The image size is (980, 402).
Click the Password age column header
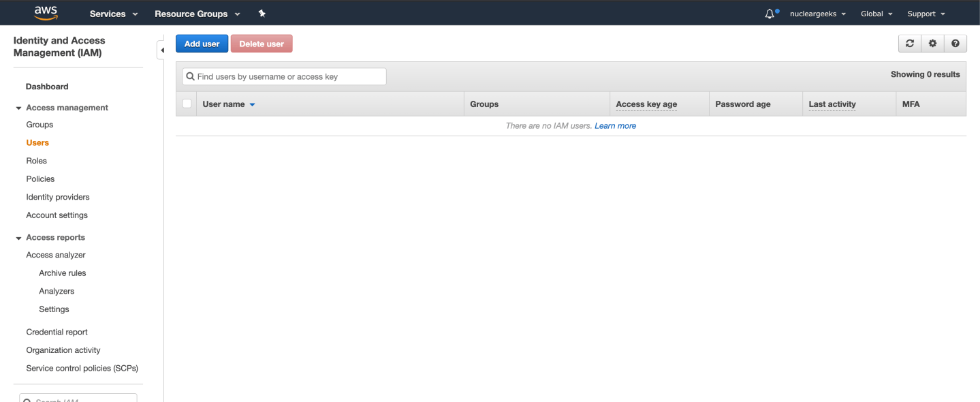tap(743, 104)
